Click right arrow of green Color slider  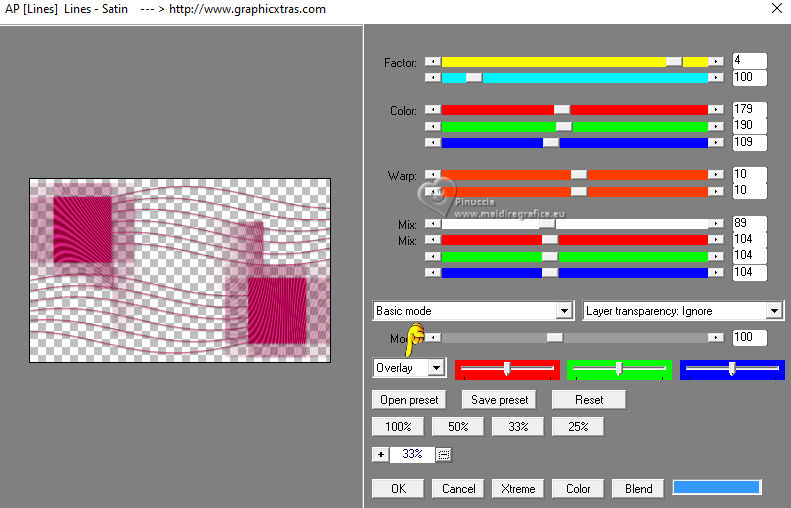[716, 126]
